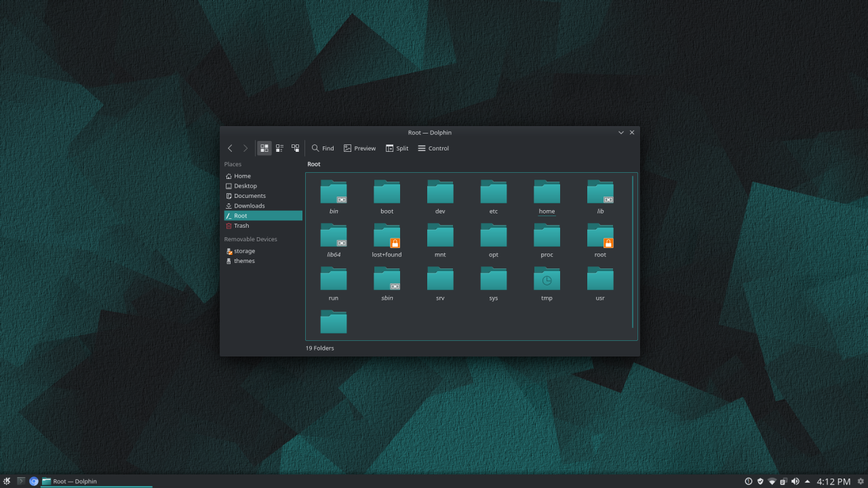Open the Control menu
868x488 pixels.
[433, 148]
